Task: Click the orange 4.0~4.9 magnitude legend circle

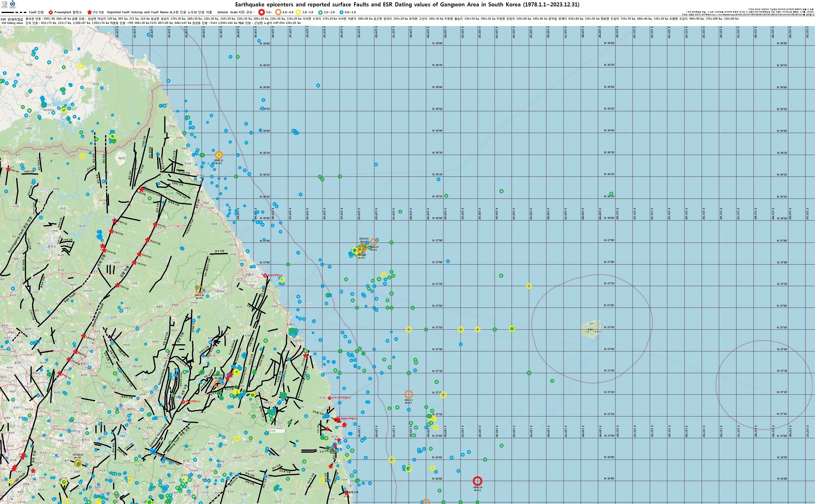Action: pyautogui.click(x=278, y=12)
